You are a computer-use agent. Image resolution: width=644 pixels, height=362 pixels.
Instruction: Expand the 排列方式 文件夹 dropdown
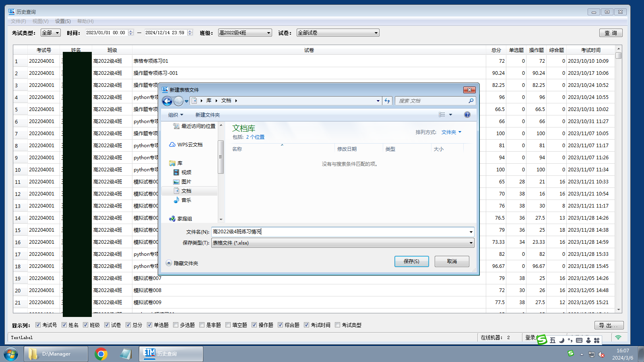tap(451, 132)
